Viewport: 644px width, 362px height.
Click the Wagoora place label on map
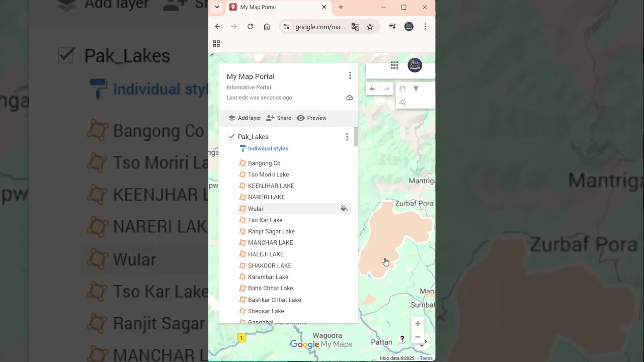327,335
